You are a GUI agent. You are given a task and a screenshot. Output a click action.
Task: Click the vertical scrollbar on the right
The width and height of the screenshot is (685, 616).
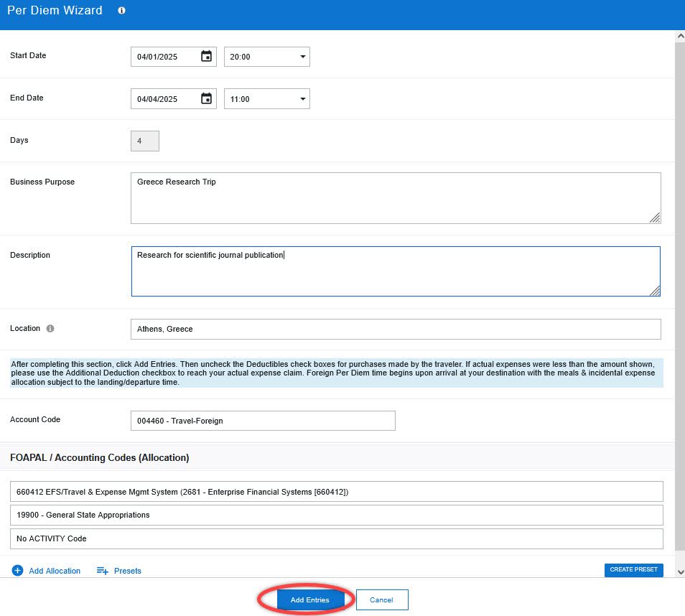click(x=679, y=287)
